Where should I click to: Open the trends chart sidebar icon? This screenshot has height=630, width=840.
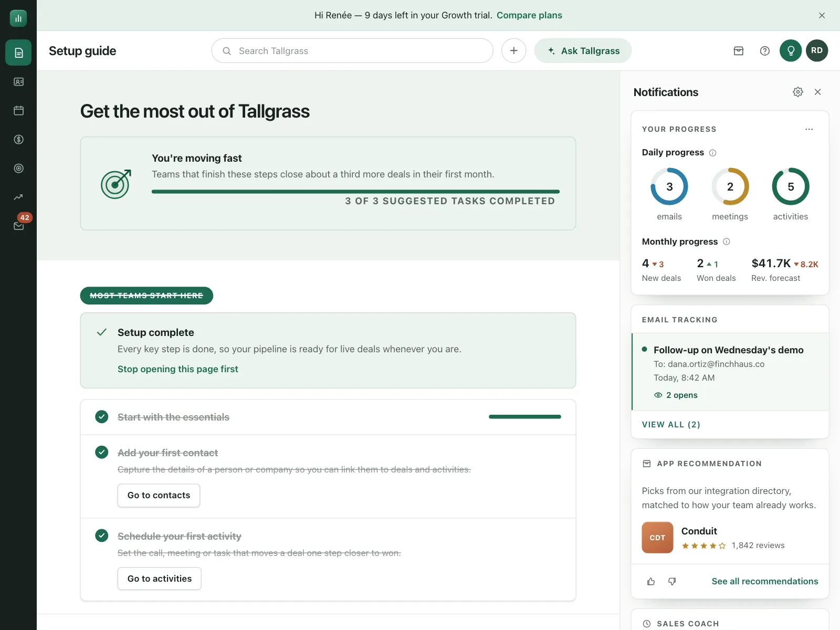point(18,197)
